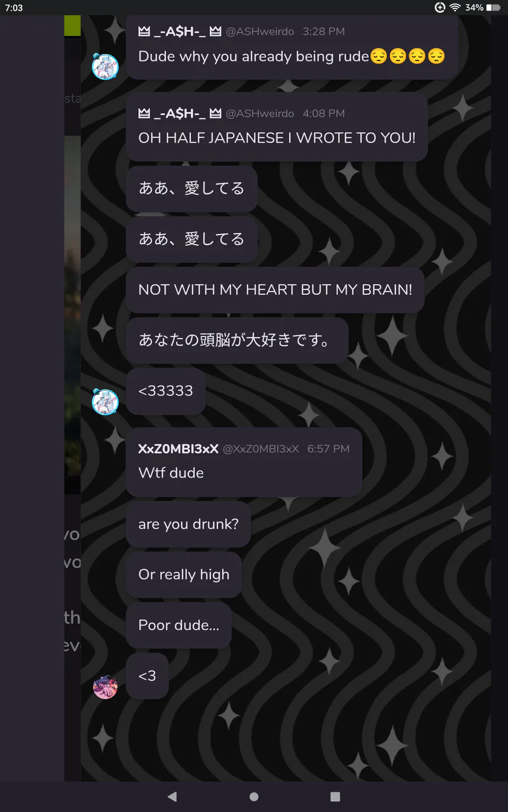This screenshot has width=508, height=812.
Task: Tap the Android back navigation button
Action: pos(173,796)
